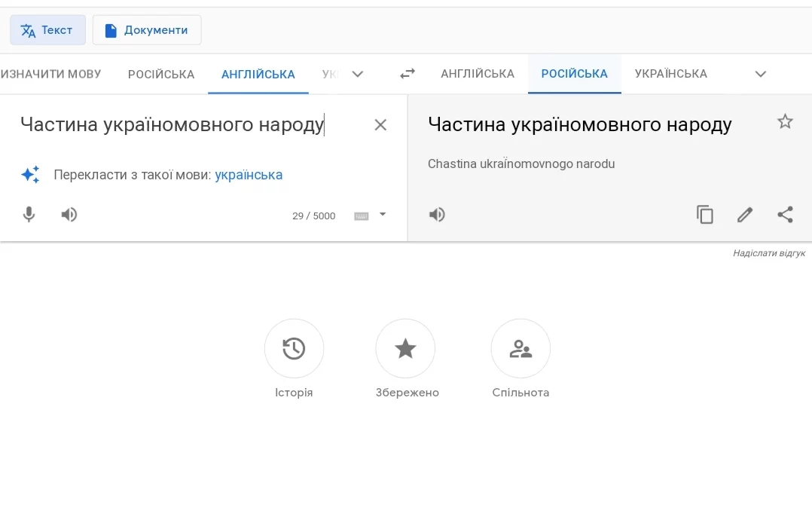Expand input tools dropdown arrow

383,214
